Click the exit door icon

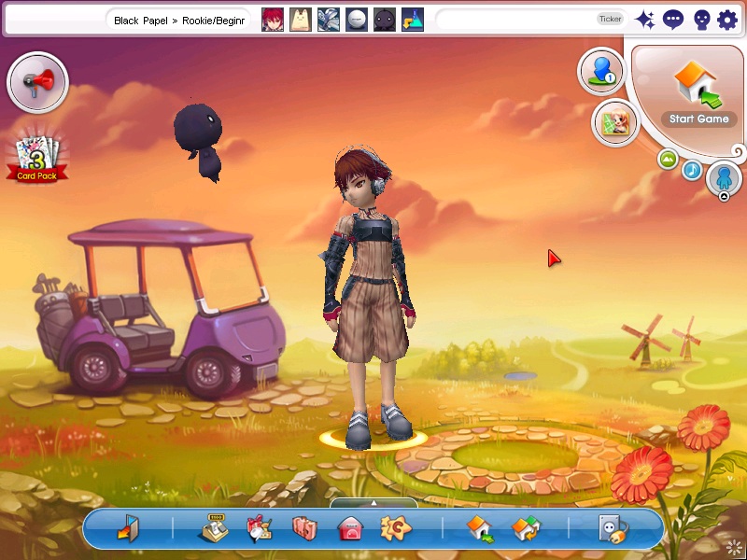tap(127, 527)
